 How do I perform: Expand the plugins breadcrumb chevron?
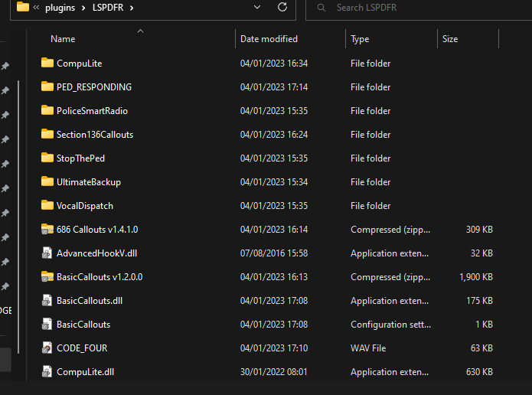tap(83, 8)
